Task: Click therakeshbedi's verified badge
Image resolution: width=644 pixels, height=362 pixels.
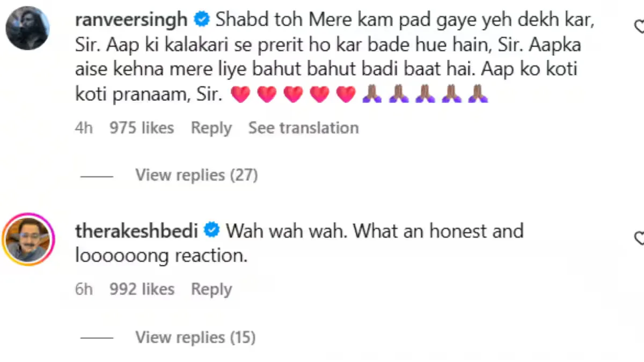Action: pos(211,230)
